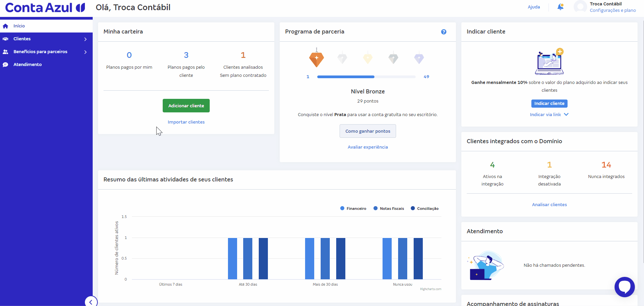The height and width of the screenshot is (306, 644).
Task: Click the Nível Bronze level label
Action: click(x=368, y=91)
